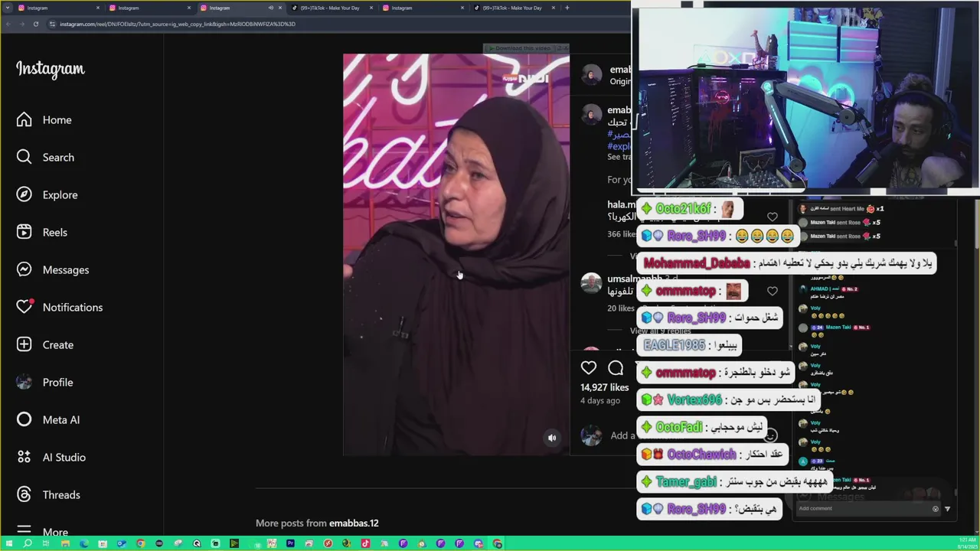Open the #expl hashtag link

coord(619,146)
